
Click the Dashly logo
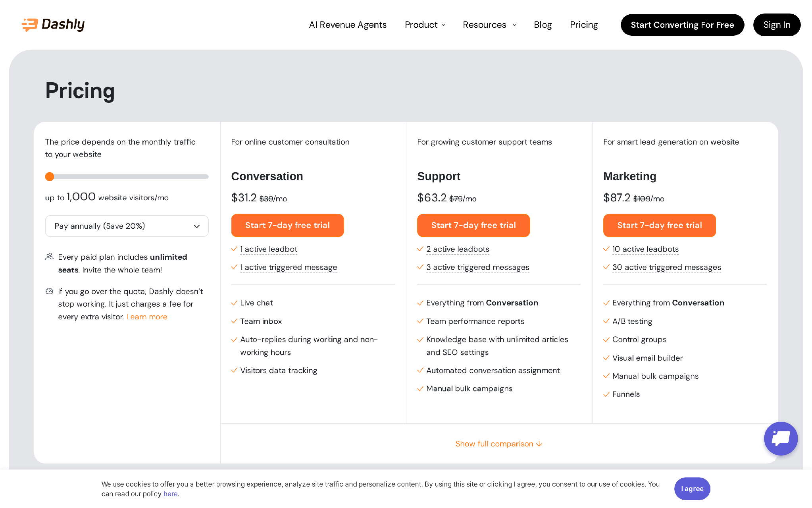53,25
